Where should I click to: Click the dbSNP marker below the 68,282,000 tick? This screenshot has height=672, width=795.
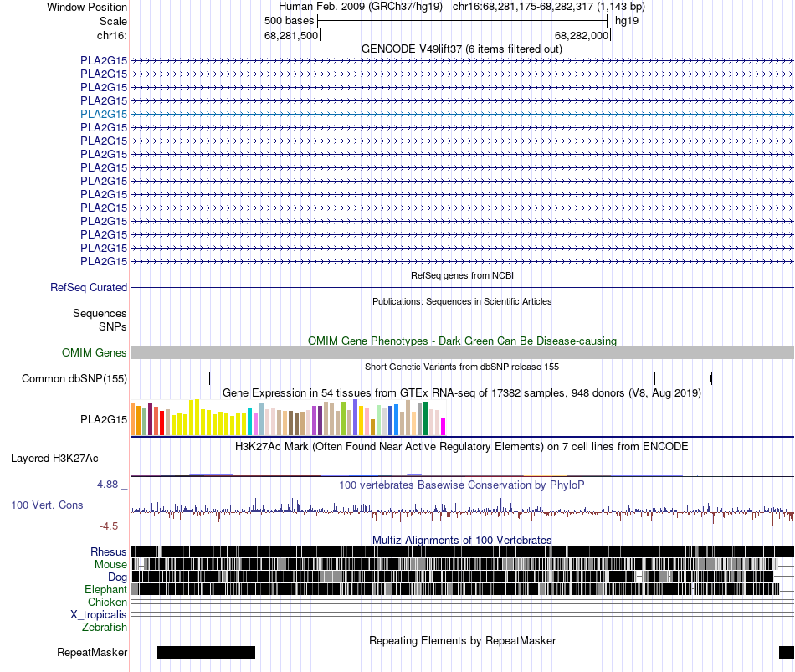click(x=587, y=378)
